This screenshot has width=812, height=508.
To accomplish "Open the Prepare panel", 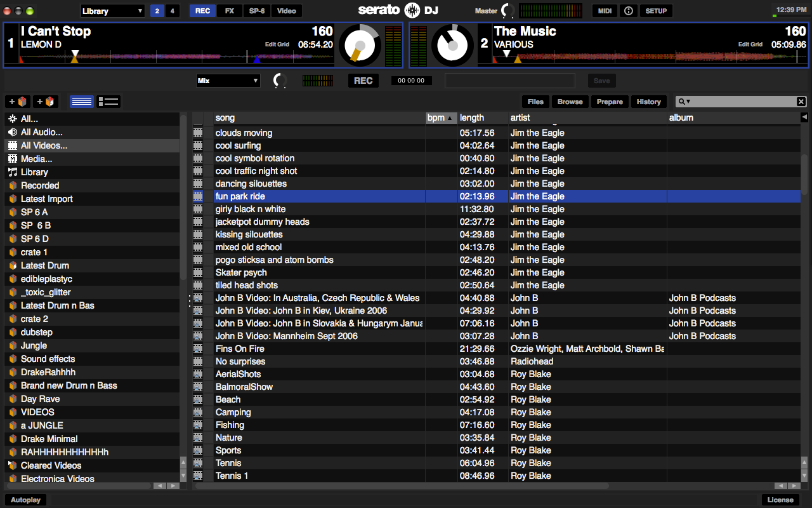I will pos(610,102).
